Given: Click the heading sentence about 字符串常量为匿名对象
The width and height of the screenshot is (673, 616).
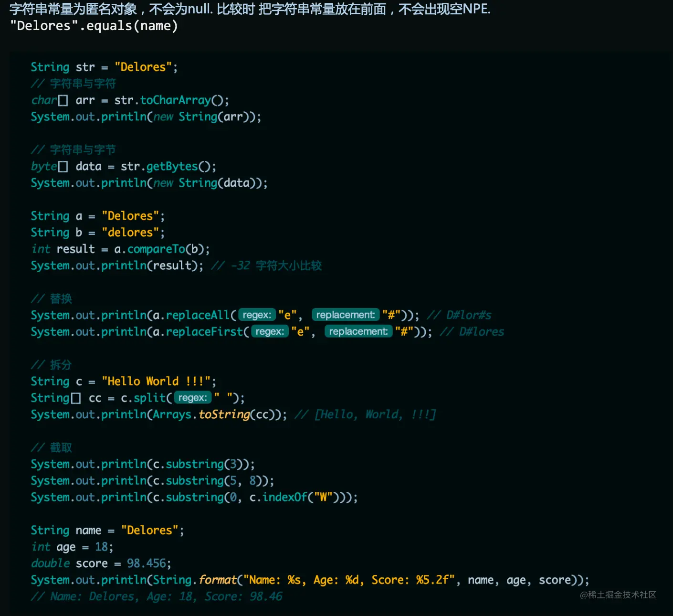Looking at the screenshot, I should coord(250,9).
